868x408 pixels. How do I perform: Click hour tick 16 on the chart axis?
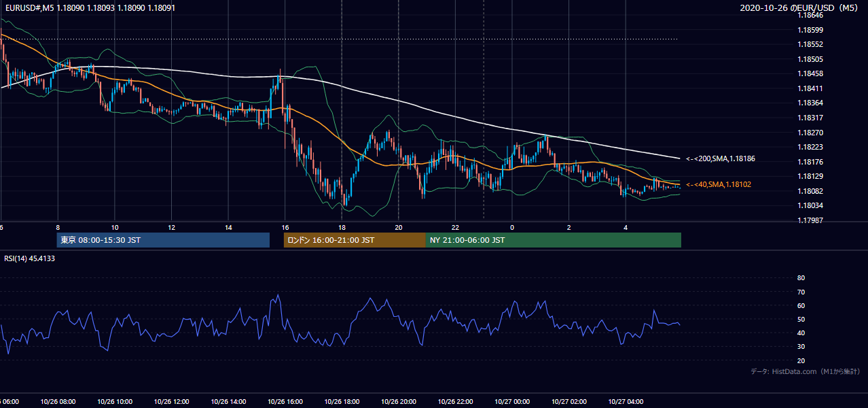tap(285, 228)
